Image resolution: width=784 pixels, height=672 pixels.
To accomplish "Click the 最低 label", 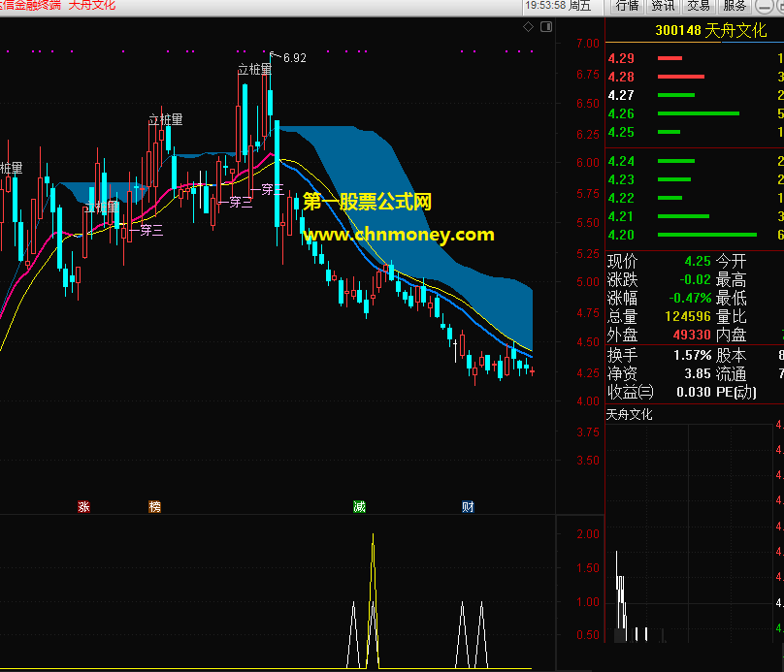I will [731, 299].
